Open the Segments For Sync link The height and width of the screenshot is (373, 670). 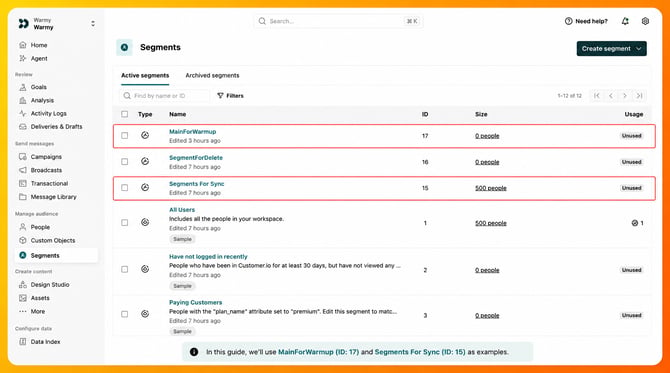tap(197, 184)
